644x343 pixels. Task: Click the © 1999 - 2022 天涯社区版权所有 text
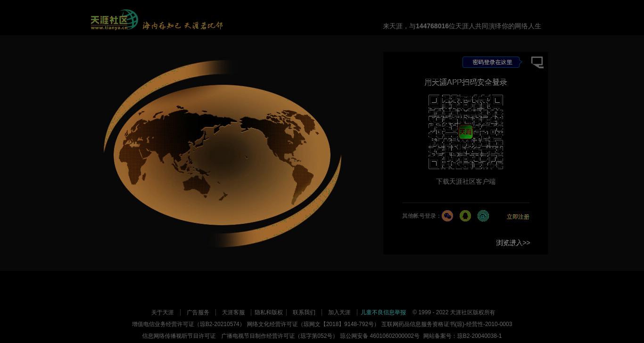454,312
